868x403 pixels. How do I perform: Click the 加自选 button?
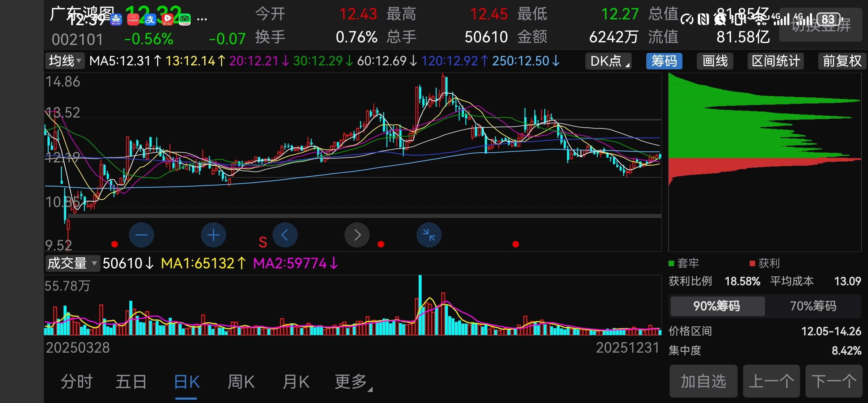point(703,381)
